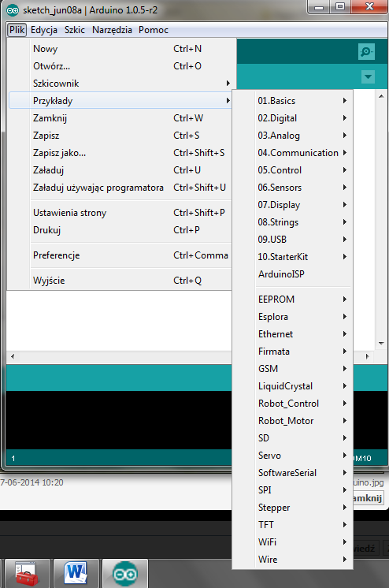The image size is (389, 588).
Task: Choose Nowy from the Plik menu
Action: pyautogui.click(x=120, y=49)
